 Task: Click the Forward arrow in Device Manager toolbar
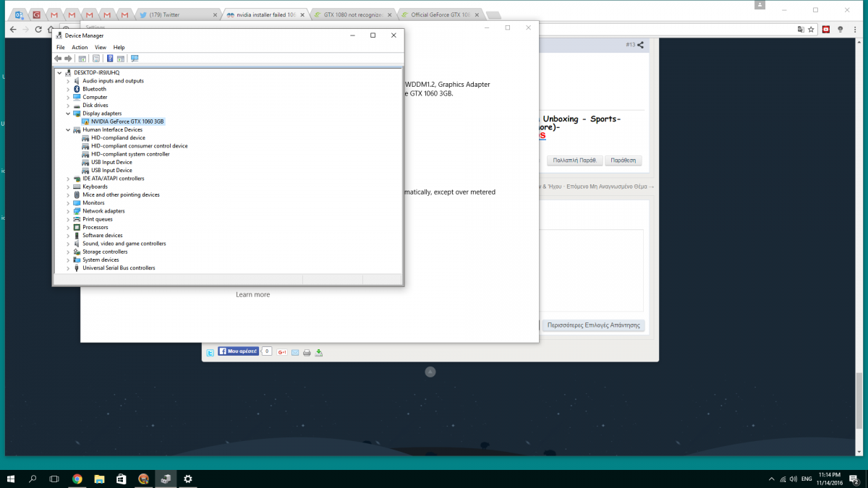[x=68, y=59]
